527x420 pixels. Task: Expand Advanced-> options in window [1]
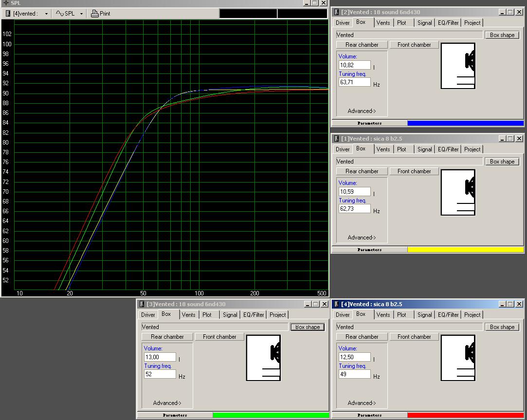(362, 237)
